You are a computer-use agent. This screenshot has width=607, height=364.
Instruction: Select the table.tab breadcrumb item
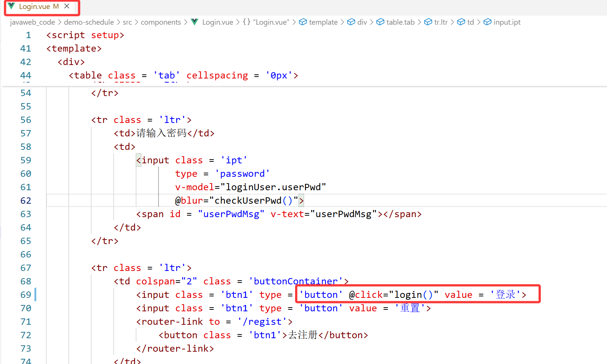point(401,22)
